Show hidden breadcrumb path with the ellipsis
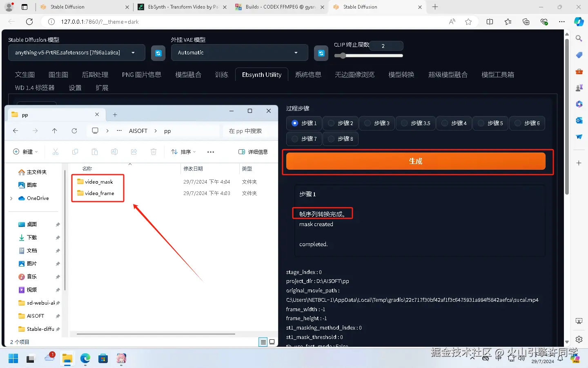Image resolution: width=588 pixels, height=368 pixels. click(119, 131)
